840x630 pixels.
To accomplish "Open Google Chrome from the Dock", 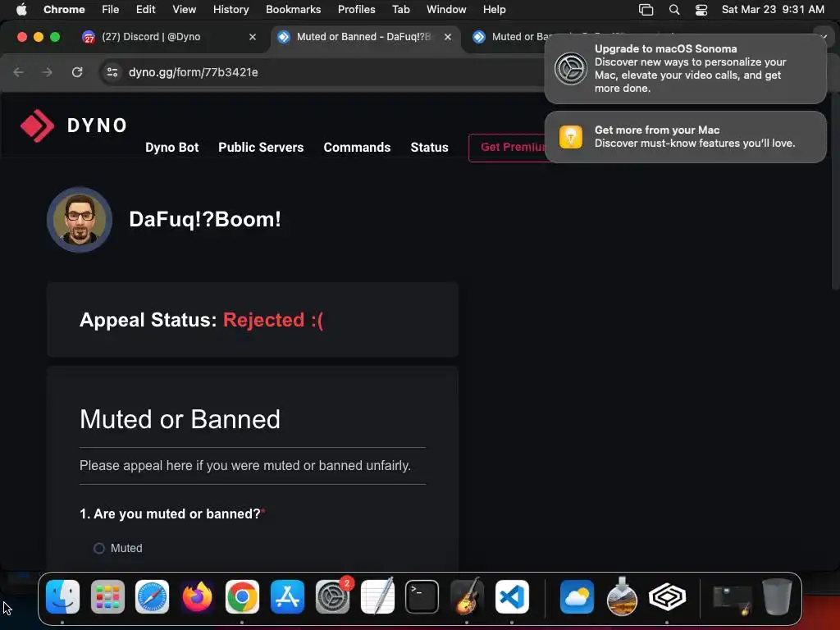I will (242, 597).
